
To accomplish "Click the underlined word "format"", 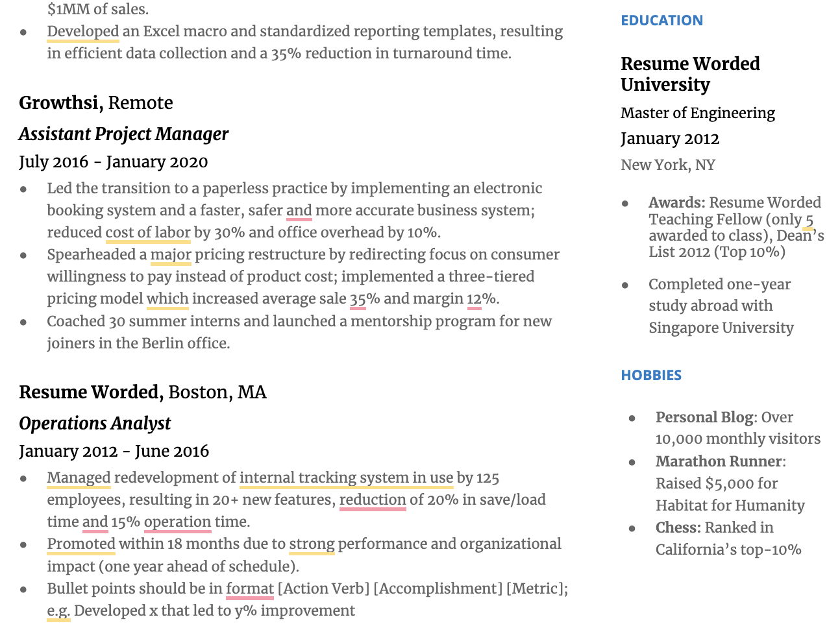I will tap(250, 589).
